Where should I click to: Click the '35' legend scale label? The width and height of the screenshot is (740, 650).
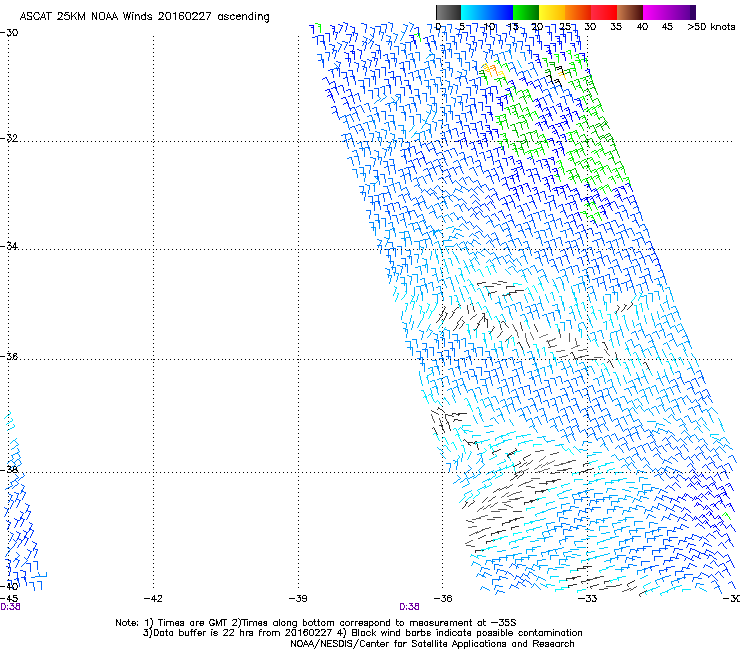point(616,27)
